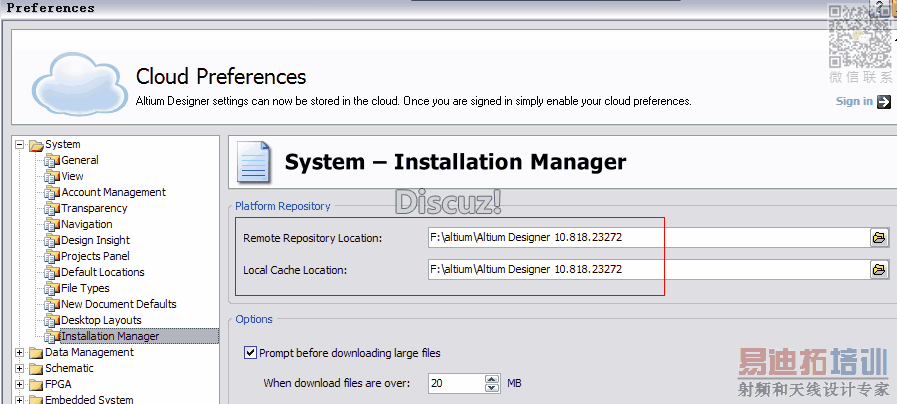Toggle Prompt before downloading large files checkbox

[x=250, y=353]
